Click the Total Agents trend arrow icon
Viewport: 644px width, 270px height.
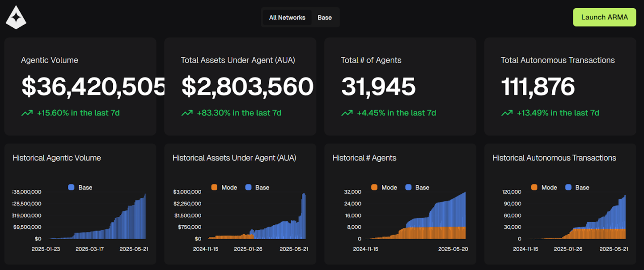(x=347, y=113)
